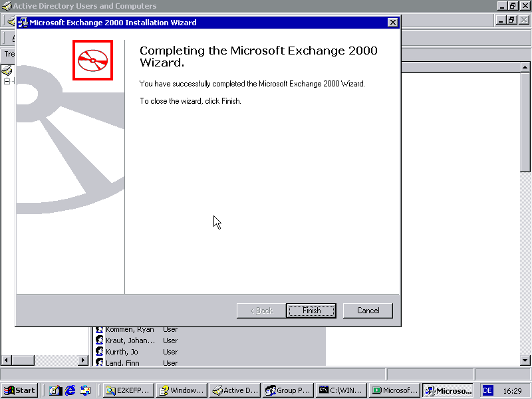Click the vertical scrollbar thumb in details pane
This screenshot has width=532, height=399.
point(525,122)
